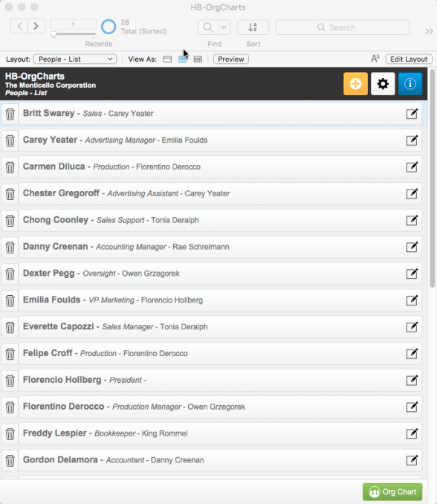This screenshot has width=437, height=504.
Task: Add new person with orange plus button
Action: click(x=355, y=84)
